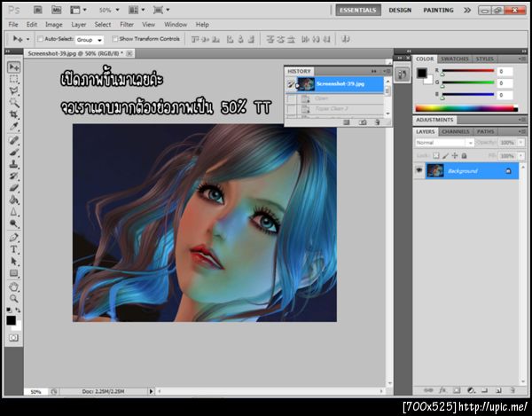The width and height of the screenshot is (532, 416).
Task: Select the Rectangular Marquee tool
Action: click(x=13, y=79)
